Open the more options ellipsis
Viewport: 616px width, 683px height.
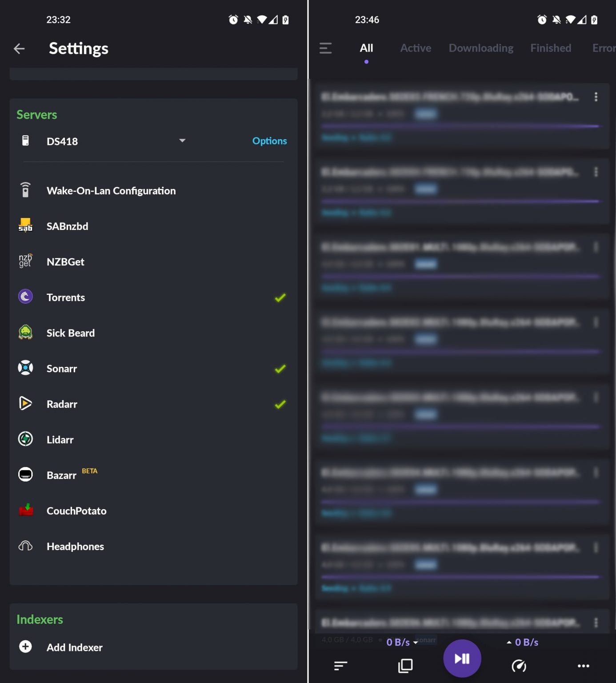(583, 666)
